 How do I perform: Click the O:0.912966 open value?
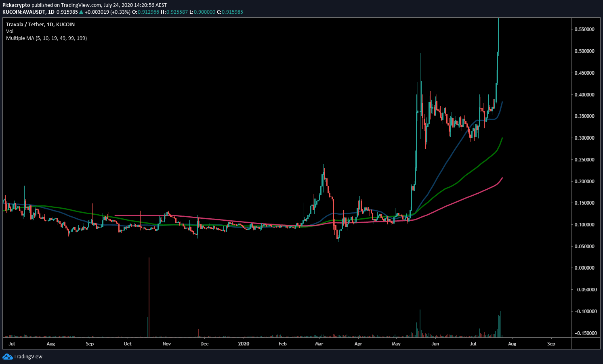[x=146, y=12]
